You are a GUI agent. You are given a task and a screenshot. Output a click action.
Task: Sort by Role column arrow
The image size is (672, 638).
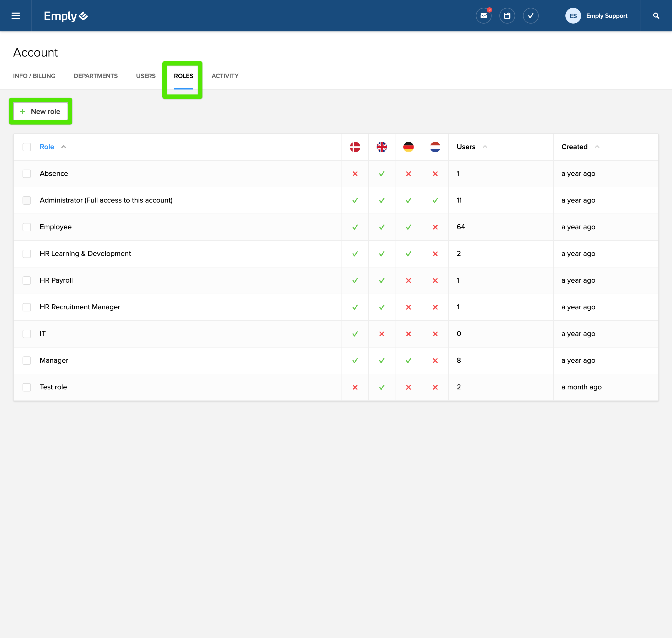[64, 147]
